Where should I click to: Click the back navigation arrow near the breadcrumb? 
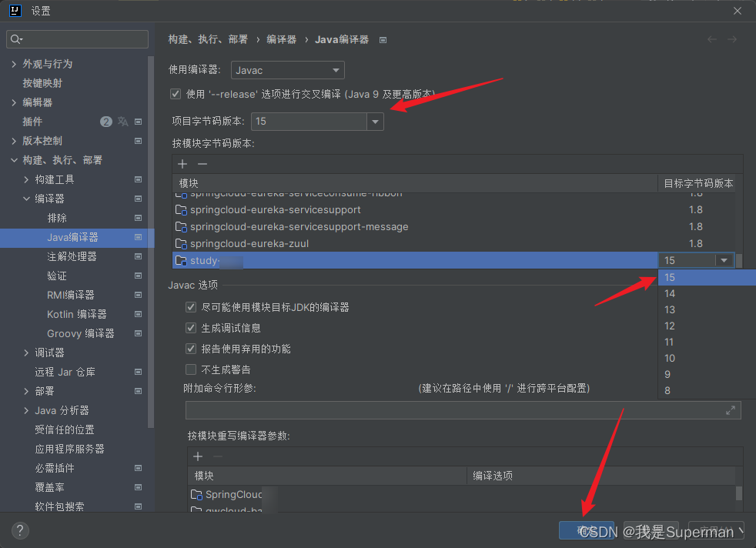click(x=711, y=38)
